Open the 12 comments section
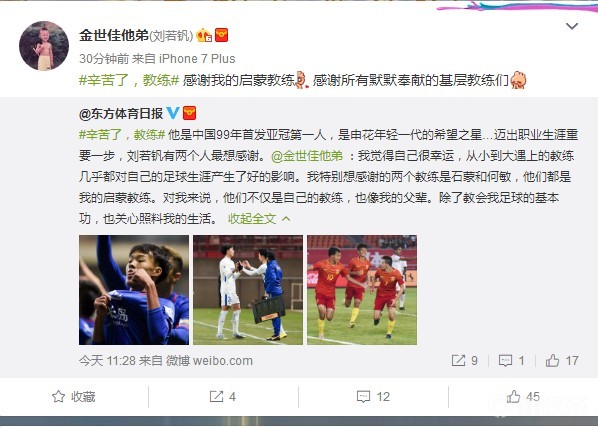This screenshot has width=598, height=428. coord(373,397)
